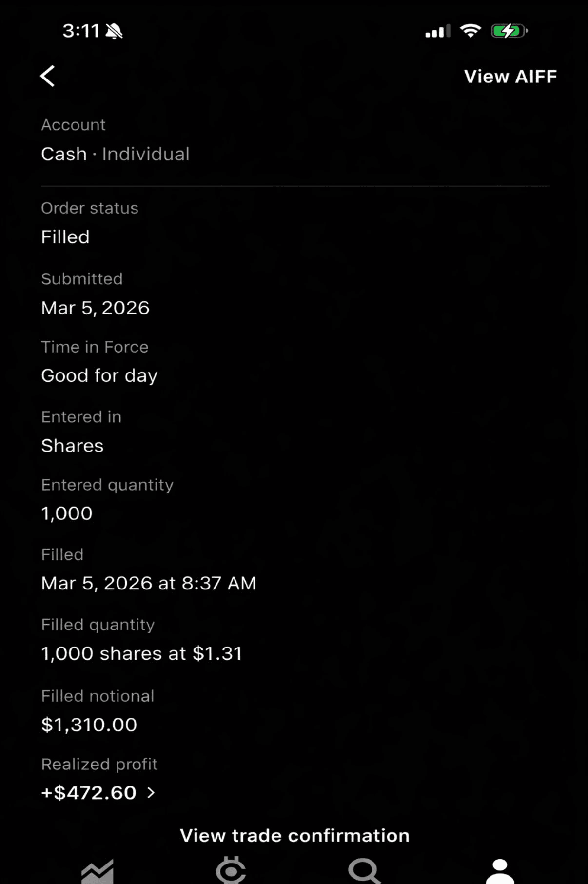The width and height of the screenshot is (588, 884).
Task: Open the crypto coin tab icon
Action: [231, 870]
